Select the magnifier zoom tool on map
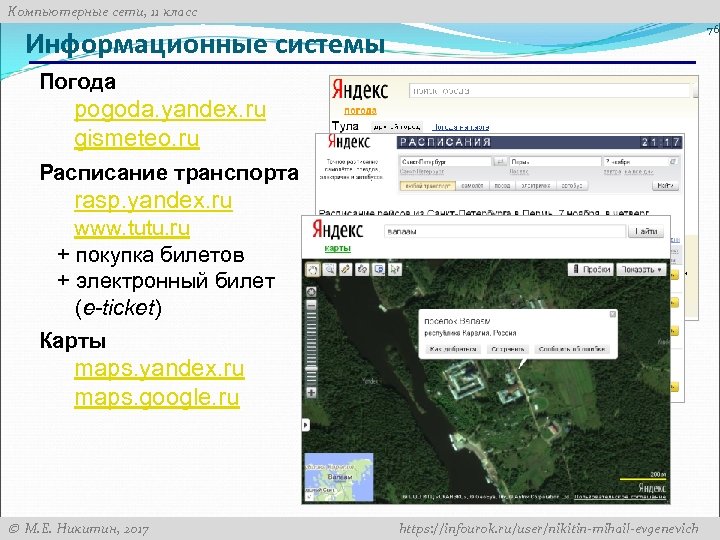The image size is (720, 540). tap(329, 269)
